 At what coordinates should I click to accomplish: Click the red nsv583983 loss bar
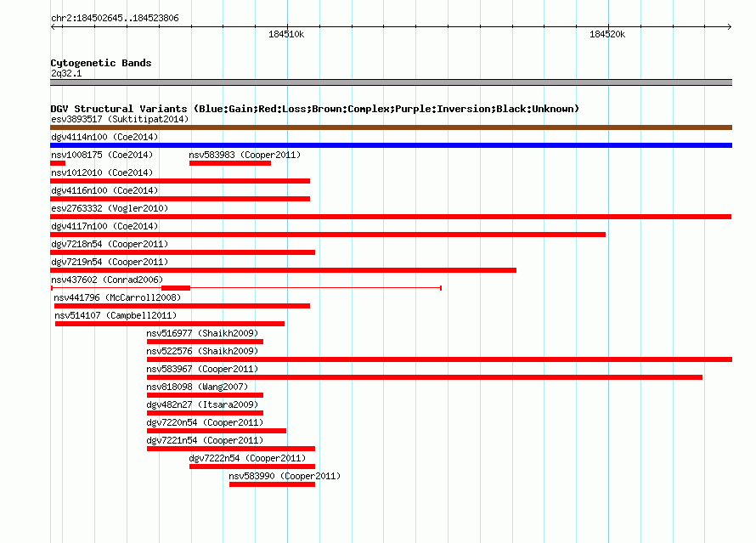tap(230, 163)
